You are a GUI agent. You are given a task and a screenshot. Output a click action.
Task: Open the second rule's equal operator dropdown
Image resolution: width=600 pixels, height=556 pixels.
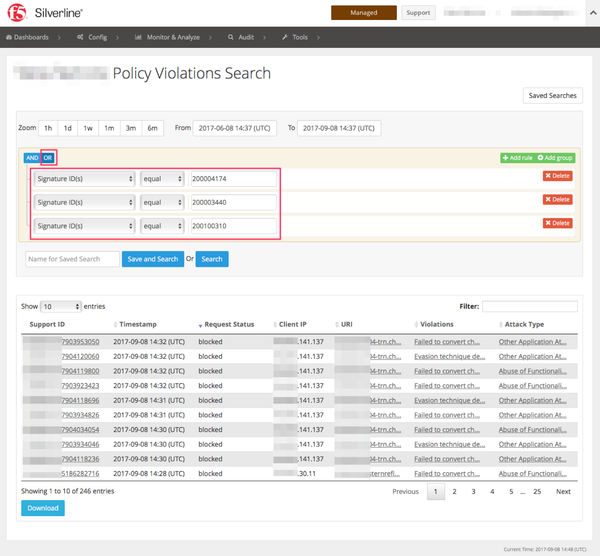(162, 202)
